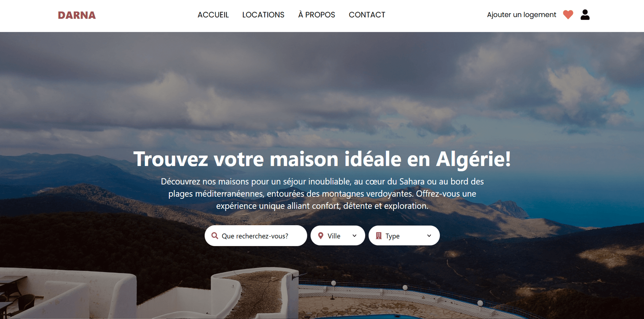The height and width of the screenshot is (319, 644).
Task: Open the CONTACT menu item
Action: pyautogui.click(x=367, y=15)
